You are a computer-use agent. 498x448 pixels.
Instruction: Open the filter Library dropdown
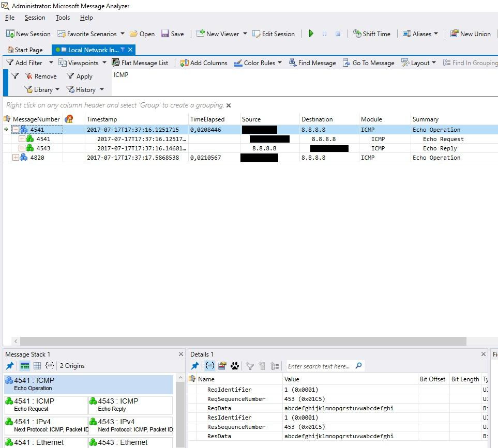tap(42, 89)
